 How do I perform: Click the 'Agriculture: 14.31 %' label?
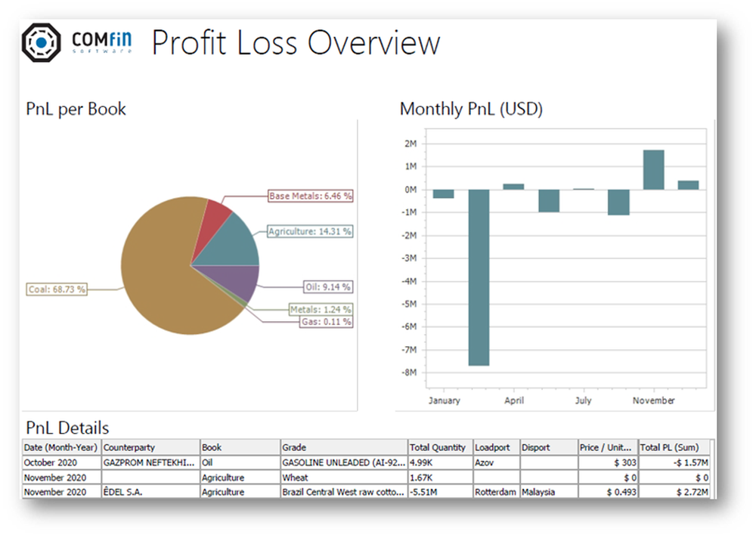pyautogui.click(x=310, y=231)
